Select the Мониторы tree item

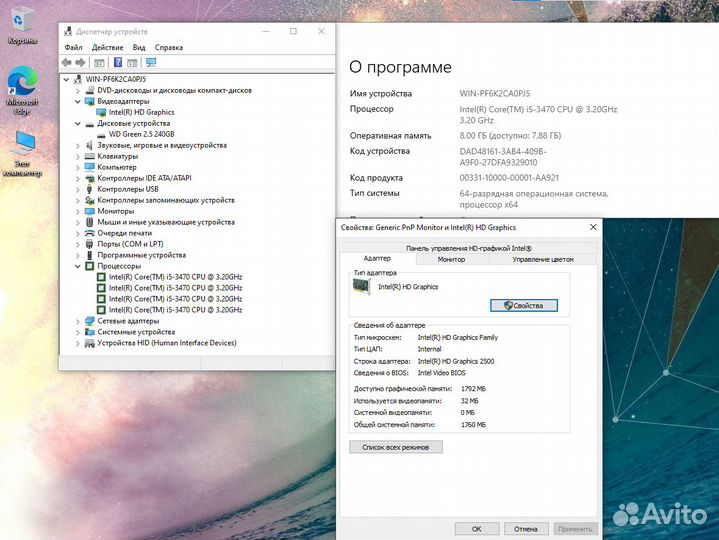tap(116, 211)
